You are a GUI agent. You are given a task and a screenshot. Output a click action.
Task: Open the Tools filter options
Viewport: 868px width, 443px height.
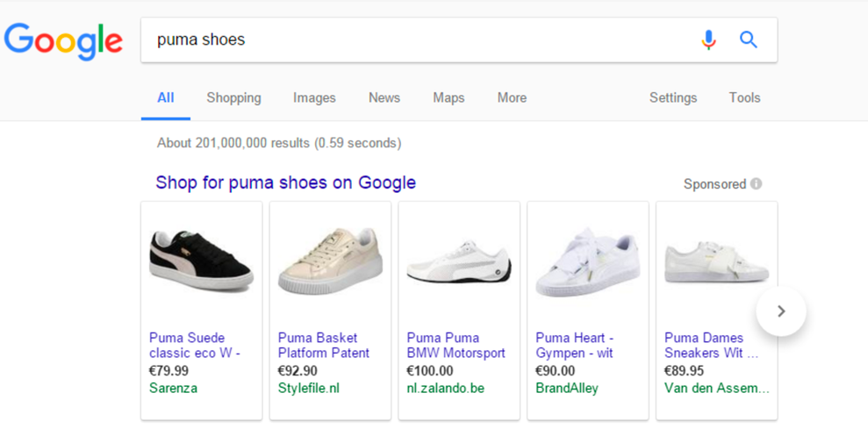pyautogui.click(x=744, y=98)
